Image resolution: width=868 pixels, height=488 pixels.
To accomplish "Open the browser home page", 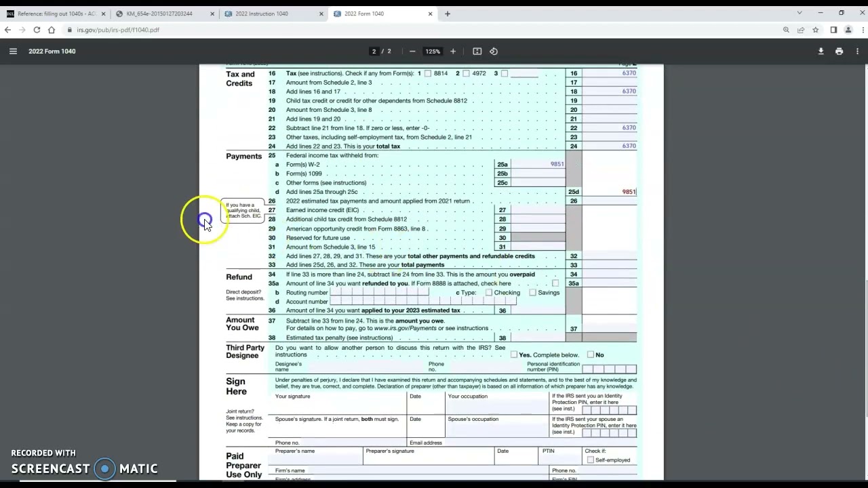I will pyautogui.click(x=52, y=30).
